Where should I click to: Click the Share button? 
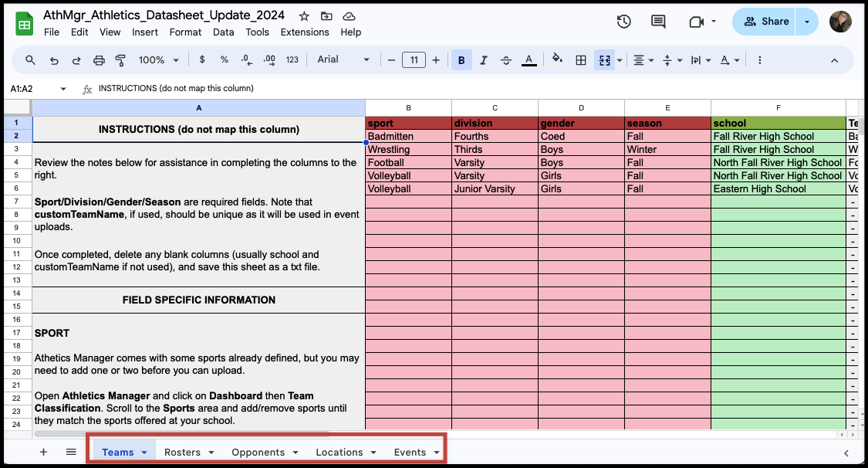(764, 22)
